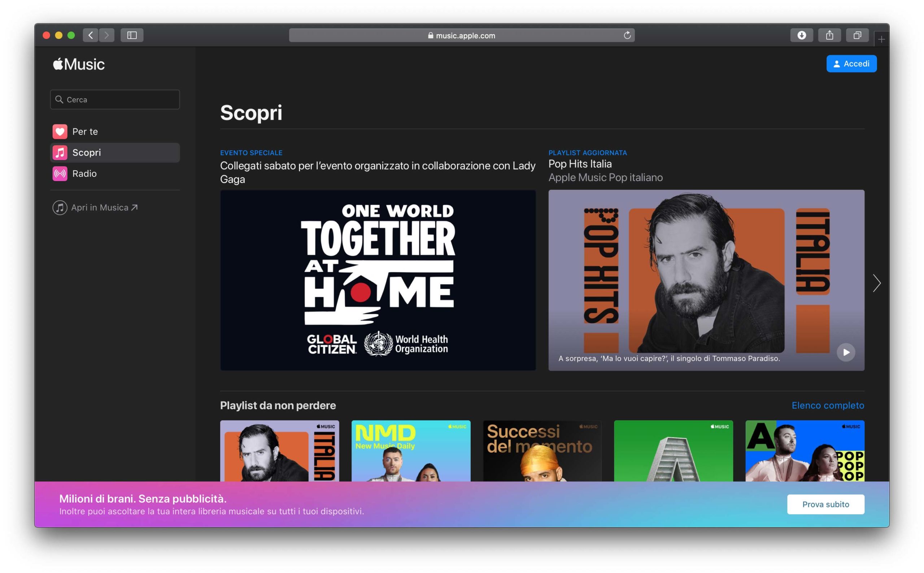Click the Tommaso Paradiso caption text

point(669,358)
